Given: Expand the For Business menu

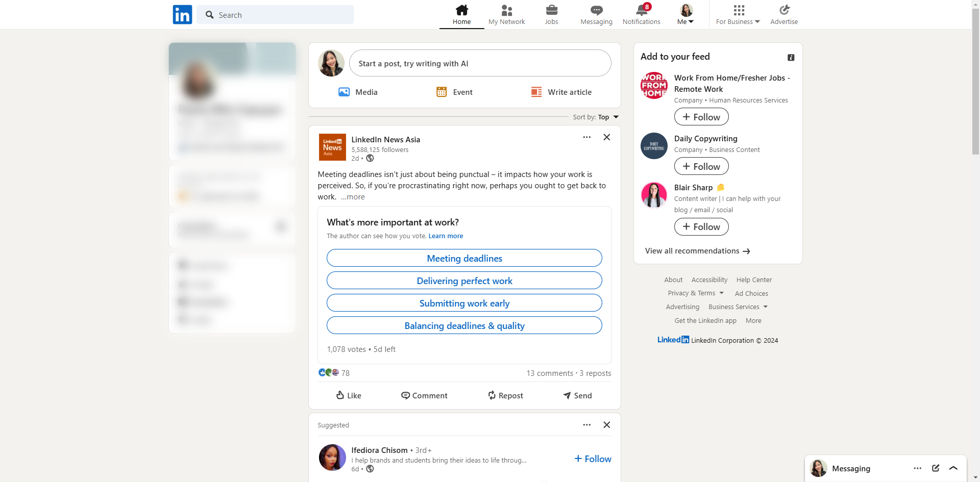Looking at the screenshot, I should pyautogui.click(x=738, y=15).
